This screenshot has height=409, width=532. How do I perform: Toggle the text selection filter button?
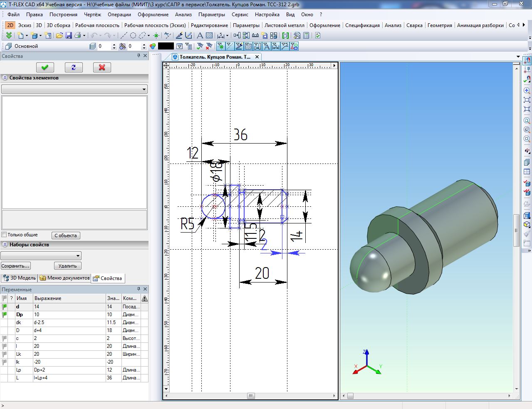coord(267,46)
